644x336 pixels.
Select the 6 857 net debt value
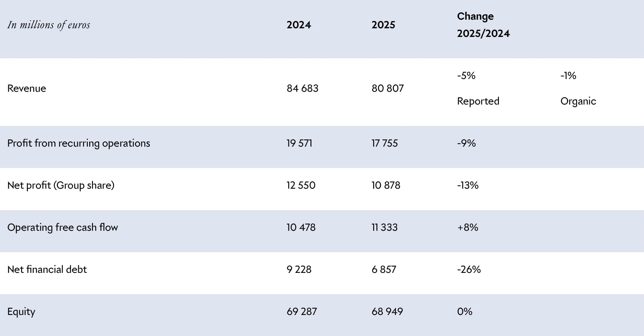[x=384, y=269]
